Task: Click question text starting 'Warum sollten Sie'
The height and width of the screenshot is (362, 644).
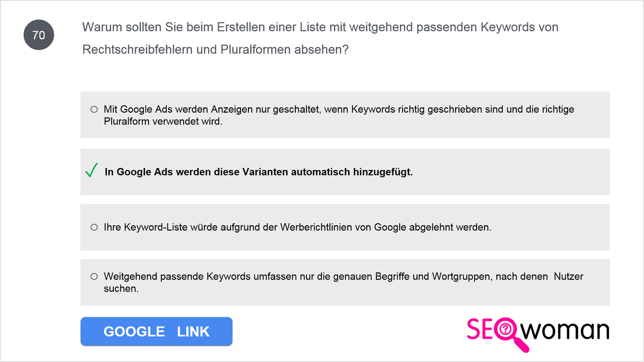Action: [320, 27]
